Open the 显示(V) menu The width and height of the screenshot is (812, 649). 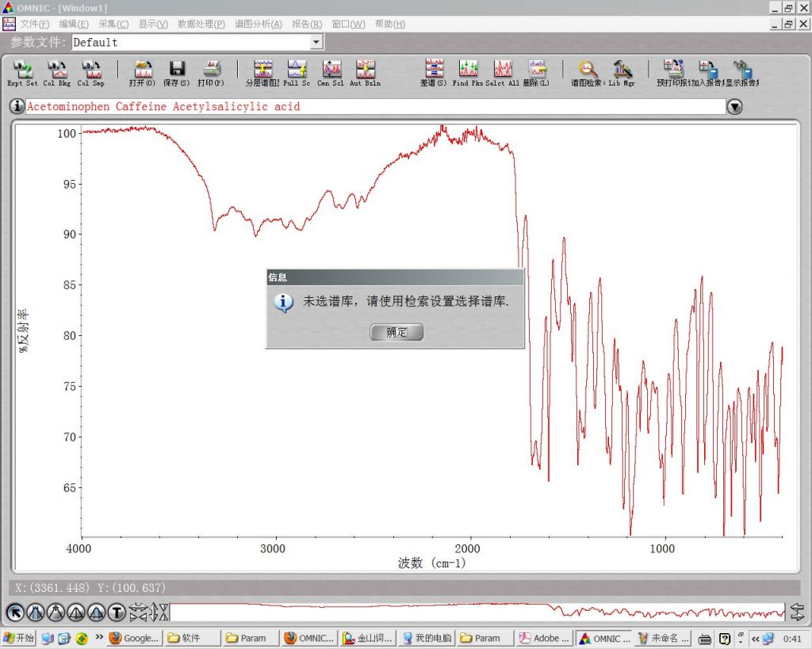(x=153, y=25)
